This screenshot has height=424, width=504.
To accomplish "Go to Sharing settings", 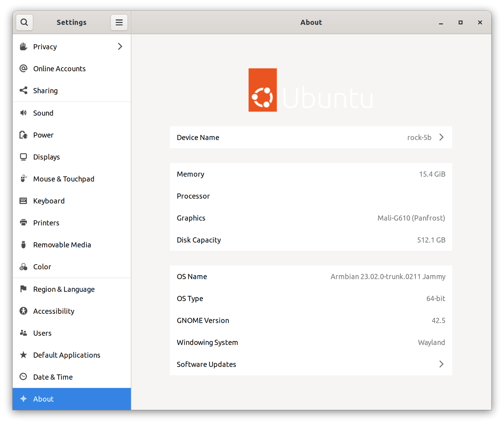I will coord(72,90).
